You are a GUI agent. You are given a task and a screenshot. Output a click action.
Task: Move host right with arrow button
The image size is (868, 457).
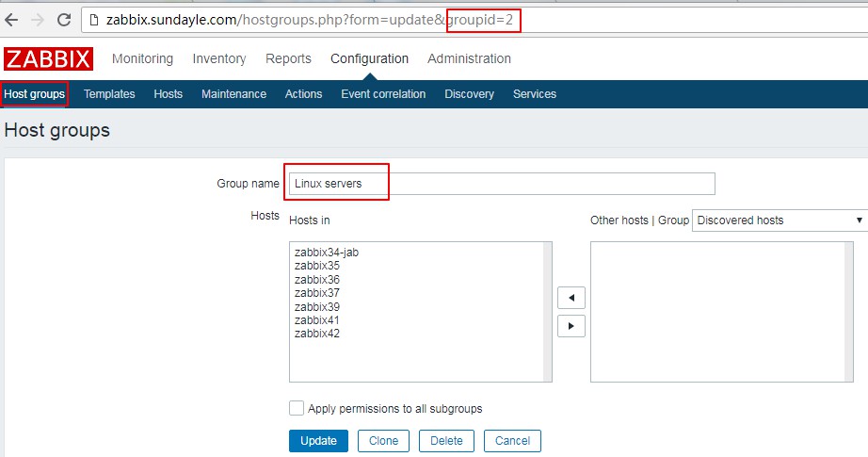tap(571, 326)
